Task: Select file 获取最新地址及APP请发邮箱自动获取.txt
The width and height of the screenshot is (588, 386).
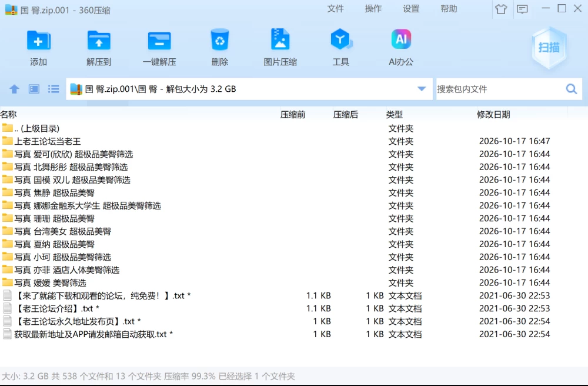Action: tap(294, 334)
